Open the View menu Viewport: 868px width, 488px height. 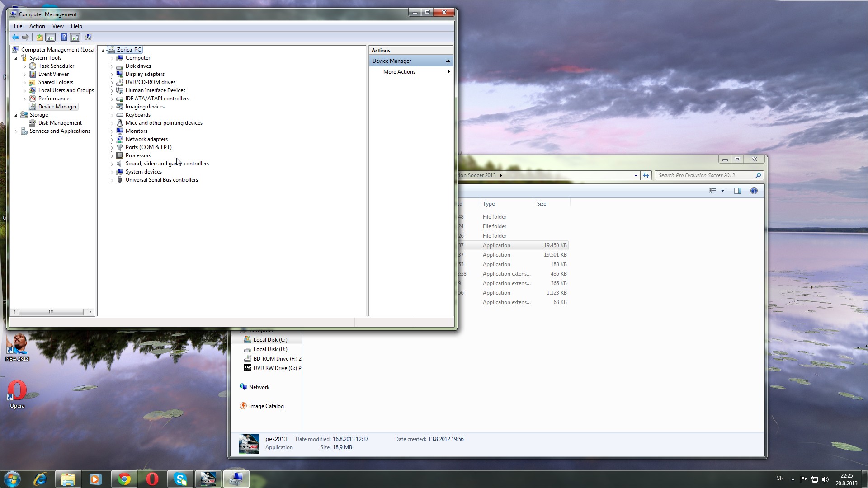point(58,26)
